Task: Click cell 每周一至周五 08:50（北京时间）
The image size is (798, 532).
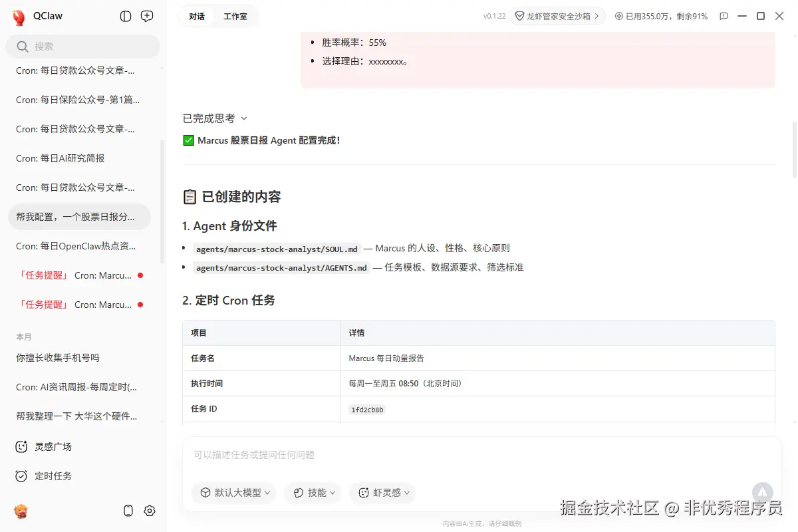Action: pyautogui.click(x=406, y=383)
